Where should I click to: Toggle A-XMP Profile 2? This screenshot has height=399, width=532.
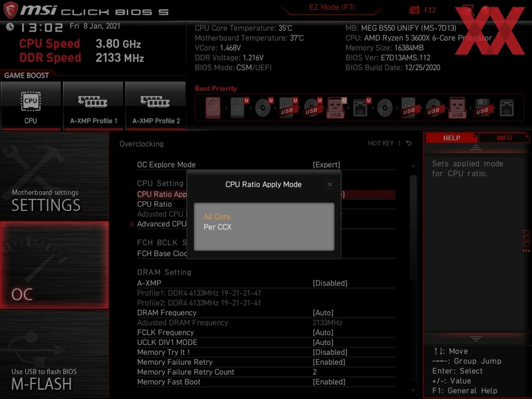click(x=156, y=106)
